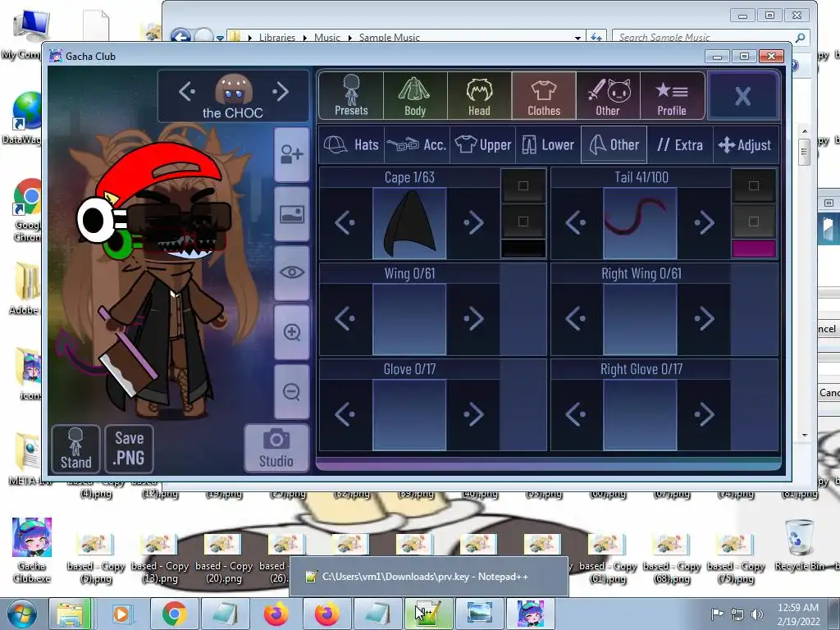Pick the magenta Tail color swatch
Screen dimensions: 840x630
754,249
